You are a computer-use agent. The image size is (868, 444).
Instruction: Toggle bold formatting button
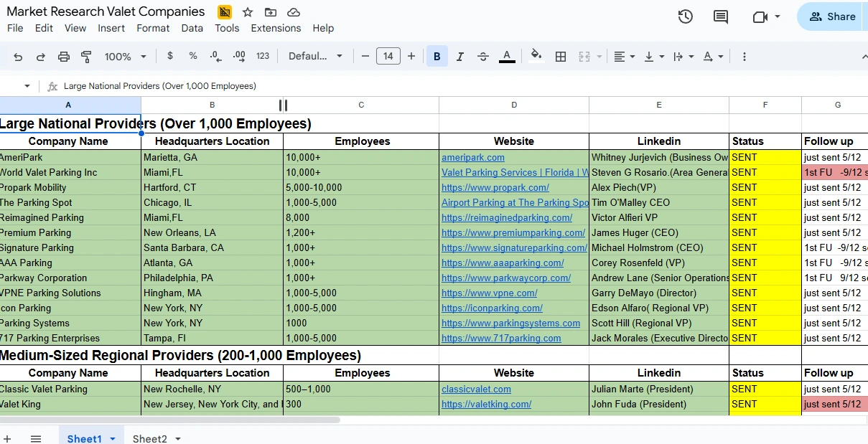click(437, 57)
